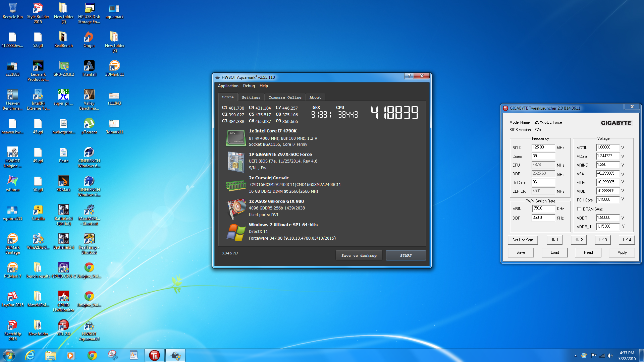This screenshot has height=362, width=644.
Task: Click the VRIN PWM switch rate field
Action: pyautogui.click(x=543, y=208)
